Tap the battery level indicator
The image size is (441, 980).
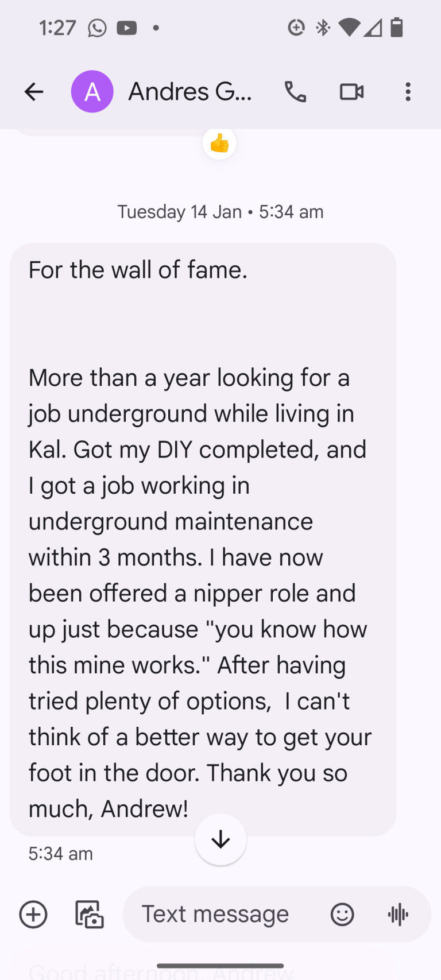click(x=395, y=27)
